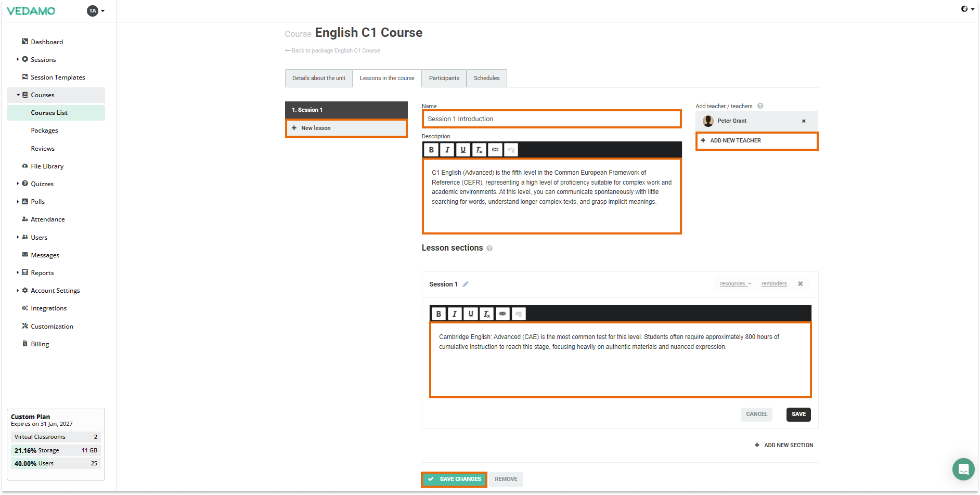Open the Billing page
Screen dimensions: 980x495
[40, 344]
